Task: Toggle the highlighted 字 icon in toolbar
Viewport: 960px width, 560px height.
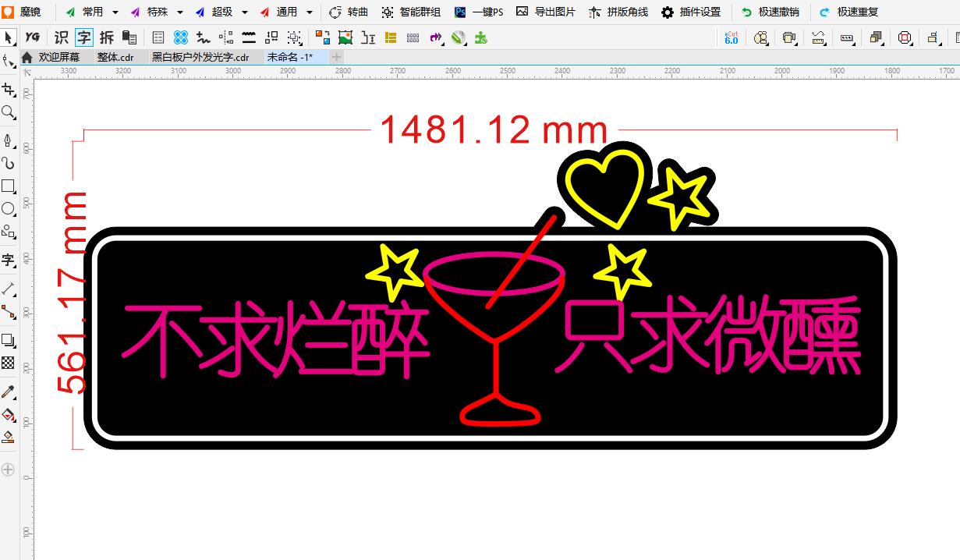Action: tap(83, 37)
